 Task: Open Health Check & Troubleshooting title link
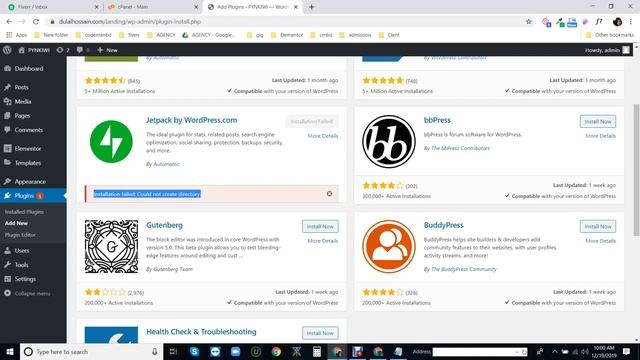coord(201,331)
